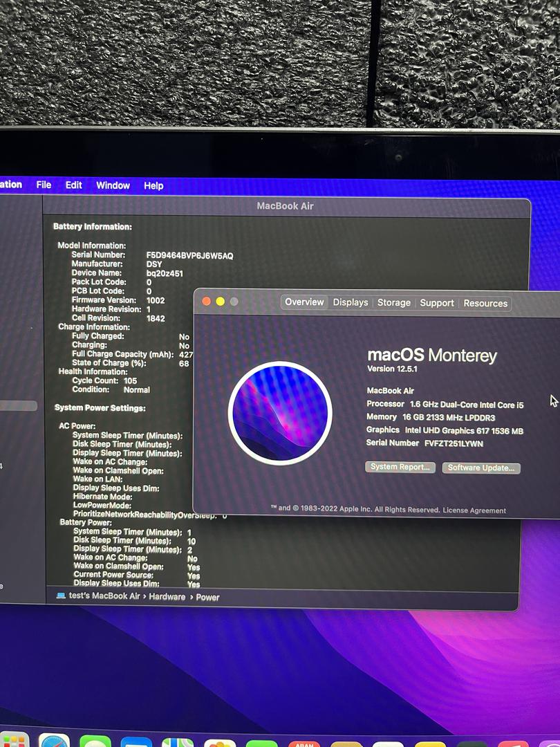Switch to the Displays tab
Viewport: 560px width, 747px height.
(x=351, y=302)
